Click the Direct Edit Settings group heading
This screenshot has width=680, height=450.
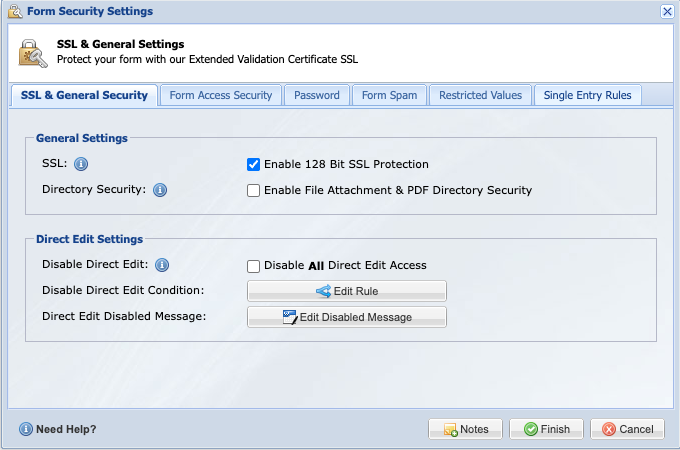click(89, 239)
